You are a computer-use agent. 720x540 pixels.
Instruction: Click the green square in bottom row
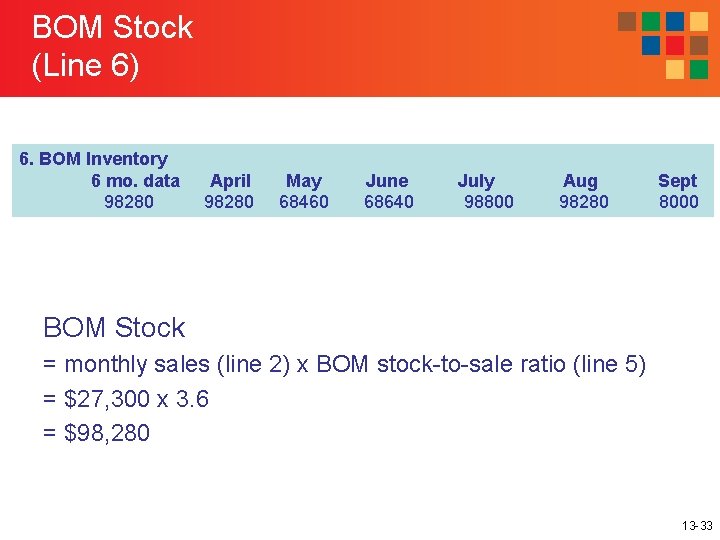tap(699, 69)
